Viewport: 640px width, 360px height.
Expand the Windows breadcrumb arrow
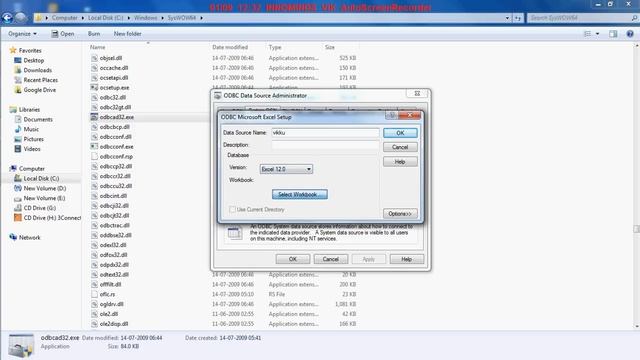tap(162, 18)
